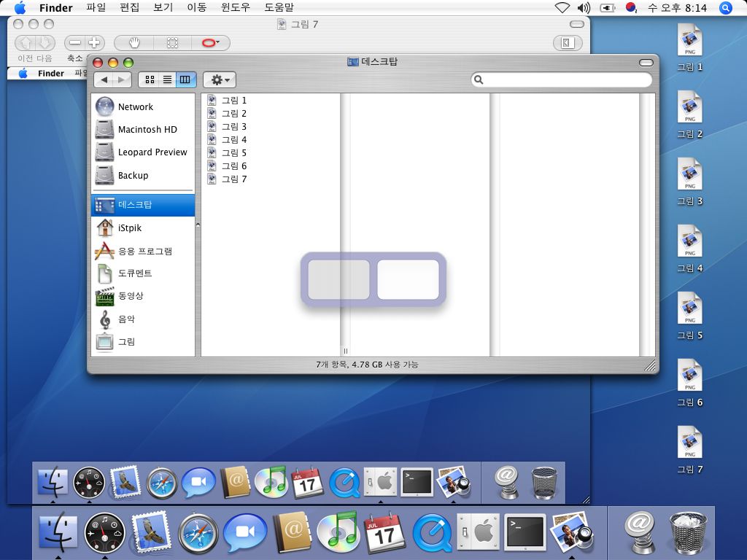Open Safari from the bottom Dock
This screenshot has height=560, width=747.
click(198, 534)
